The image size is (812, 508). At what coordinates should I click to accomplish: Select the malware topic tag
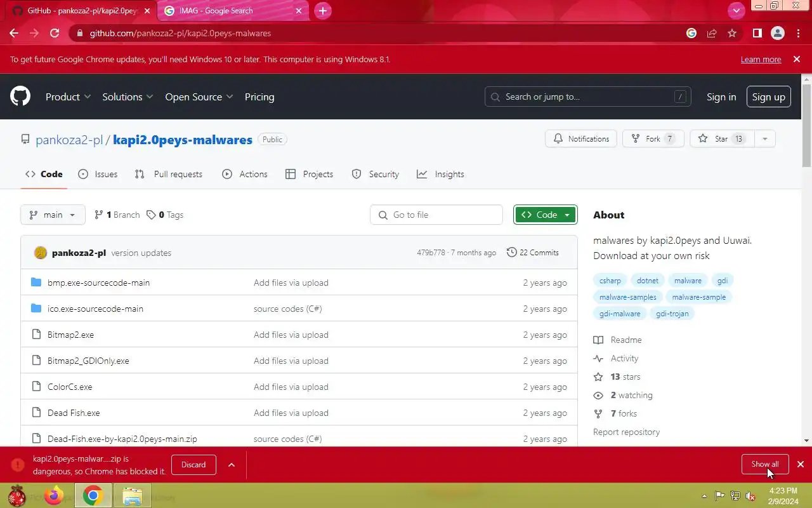click(688, 280)
